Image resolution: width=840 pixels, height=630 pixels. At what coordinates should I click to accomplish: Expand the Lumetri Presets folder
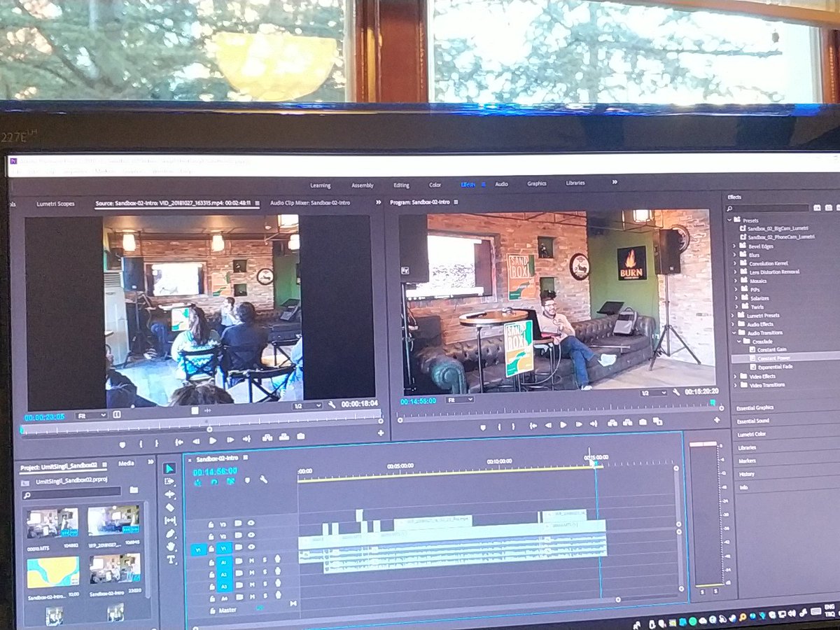734,315
